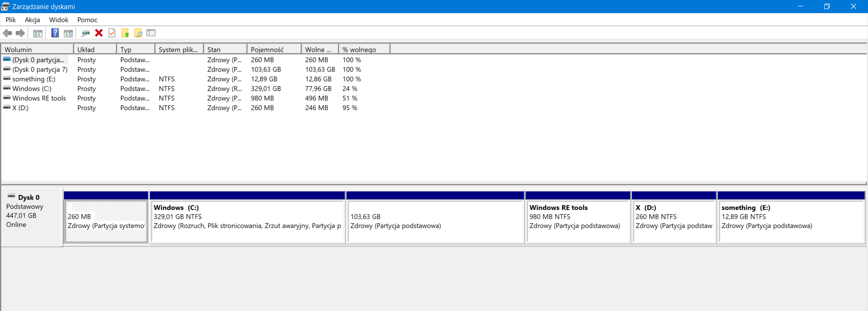
Task: Click the document with checkmark toolbar icon
Action: [x=112, y=33]
